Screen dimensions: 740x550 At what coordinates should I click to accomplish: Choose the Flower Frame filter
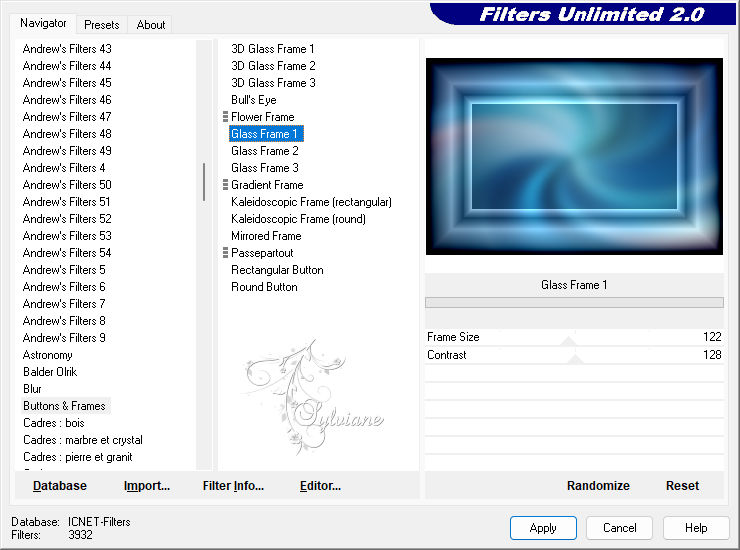(x=262, y=117)
